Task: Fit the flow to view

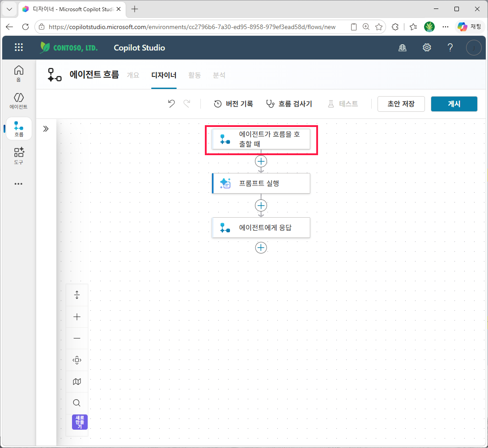Action: [77, 360]
